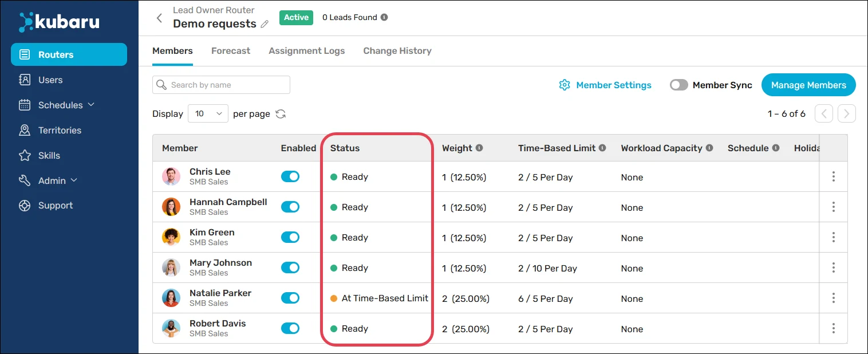Click 6 / 5 Per Day limit value

point(546,298)
